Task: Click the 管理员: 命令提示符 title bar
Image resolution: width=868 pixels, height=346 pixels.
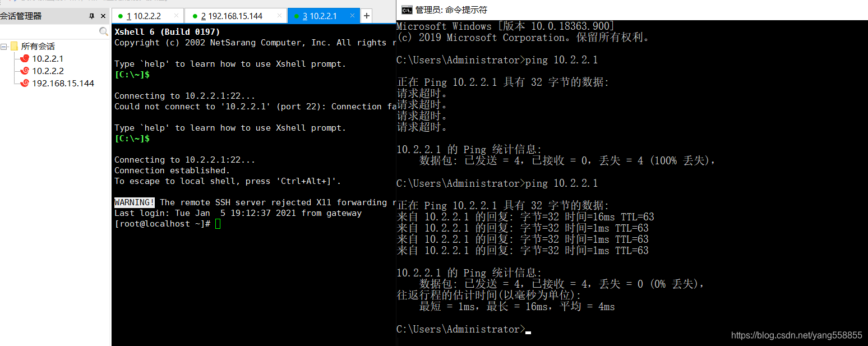Action: pos(632,10)
